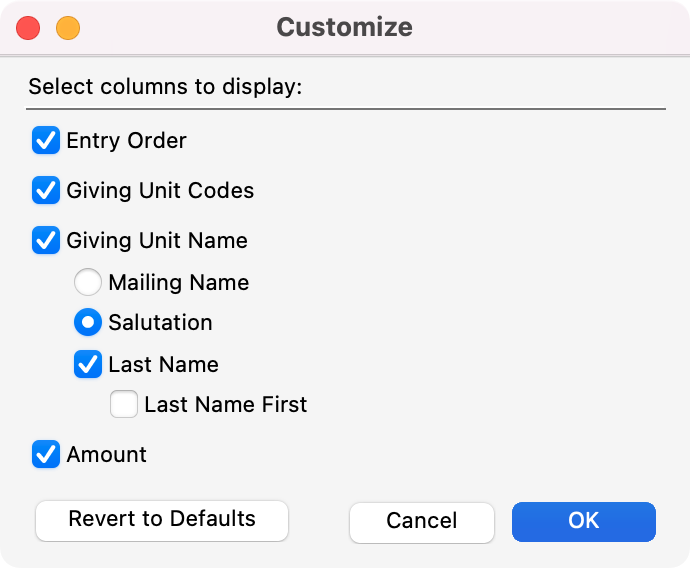The image size is (690, 568).
Task: Disable the Giving Unit Codes column
Action: (x=46, y=190)
